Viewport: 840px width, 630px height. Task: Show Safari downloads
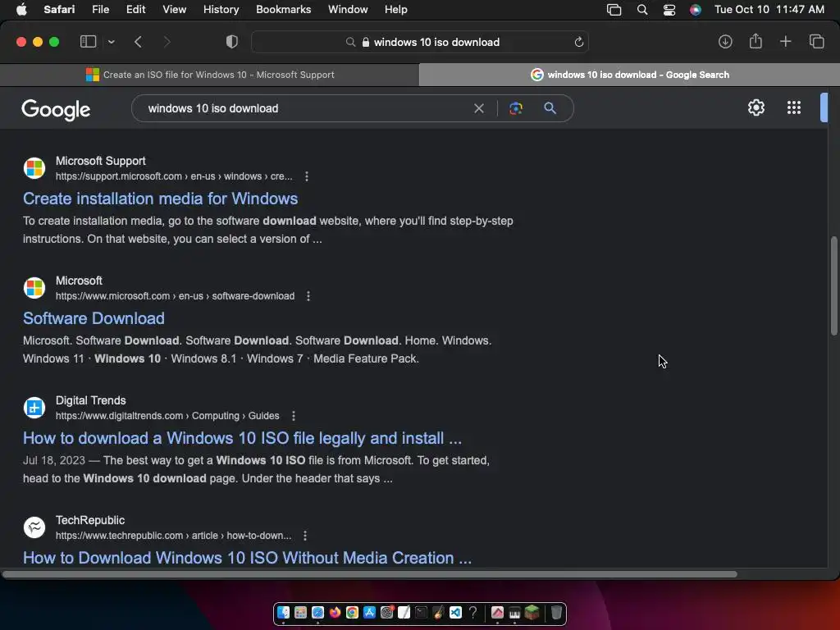tap(725, 42)
